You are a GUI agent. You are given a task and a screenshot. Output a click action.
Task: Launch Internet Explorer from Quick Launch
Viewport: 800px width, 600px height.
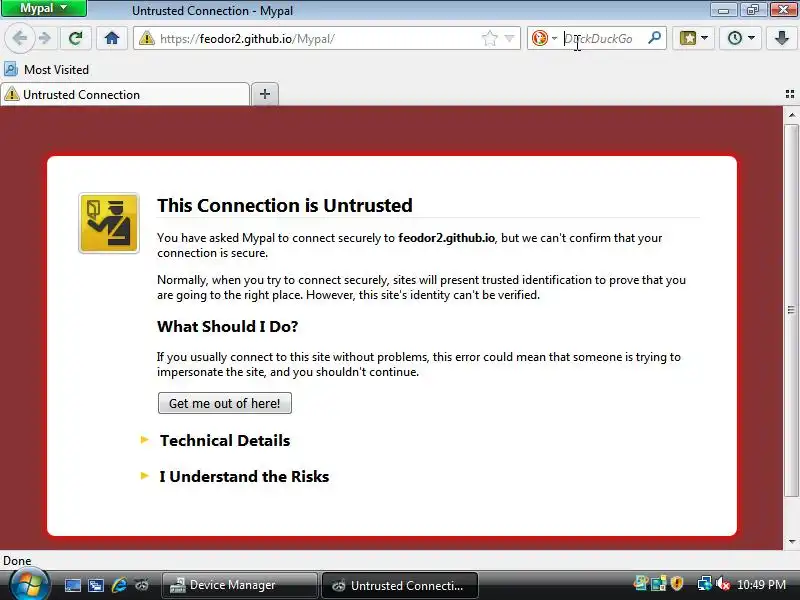(119, 585)
